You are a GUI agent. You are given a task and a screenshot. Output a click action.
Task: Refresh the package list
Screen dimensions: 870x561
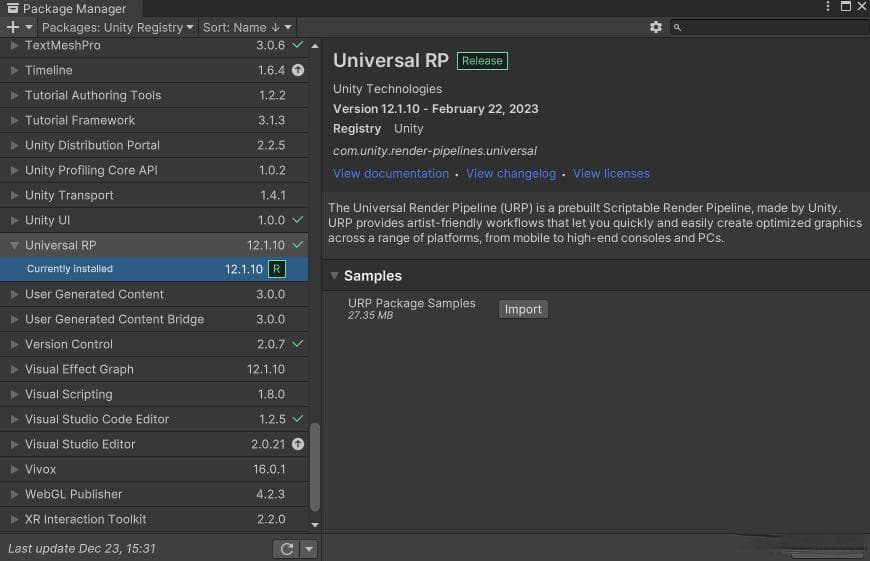click(x=286, y=549)
